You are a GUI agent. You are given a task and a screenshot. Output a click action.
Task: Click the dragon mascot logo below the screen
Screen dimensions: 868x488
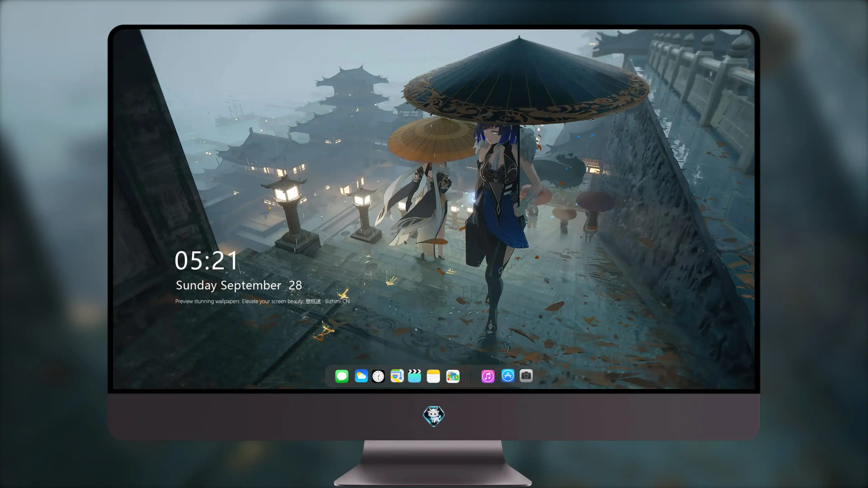[434, 416]
